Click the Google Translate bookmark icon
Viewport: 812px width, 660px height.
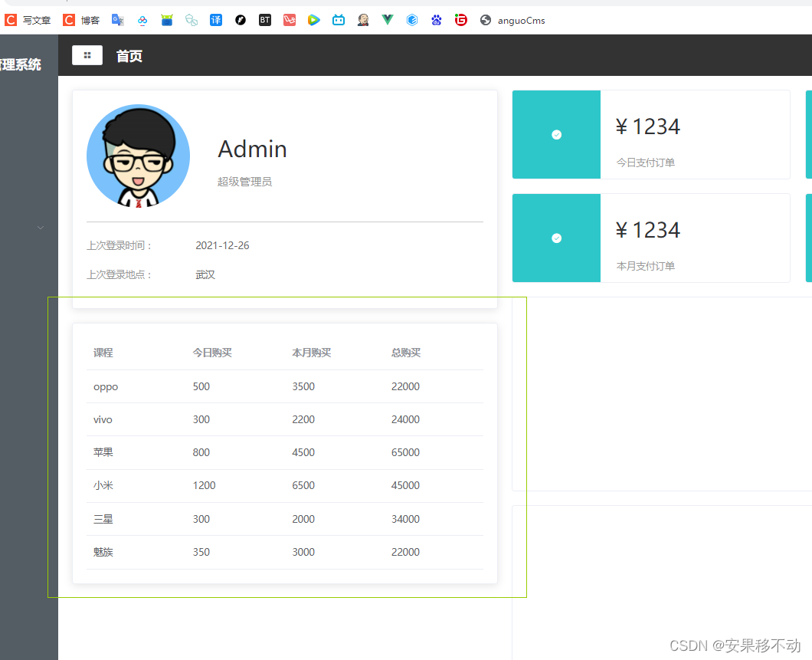coord(117,20)
